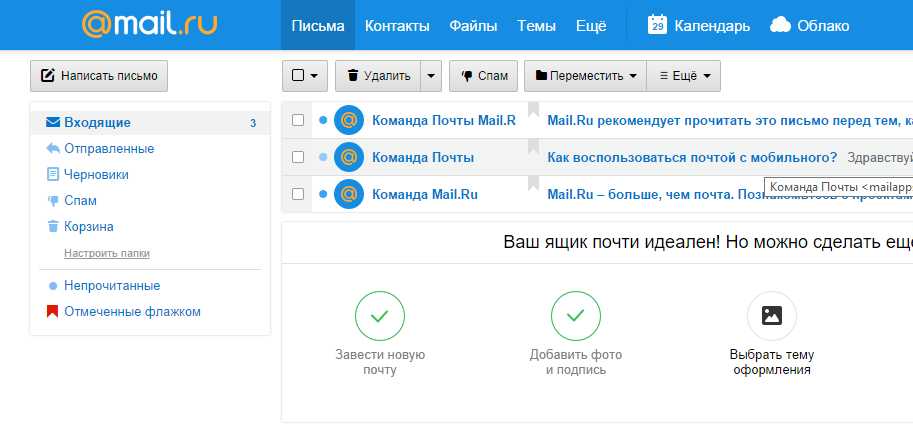Click unread dot on Команда Почты email

click(x=322, y=157)
